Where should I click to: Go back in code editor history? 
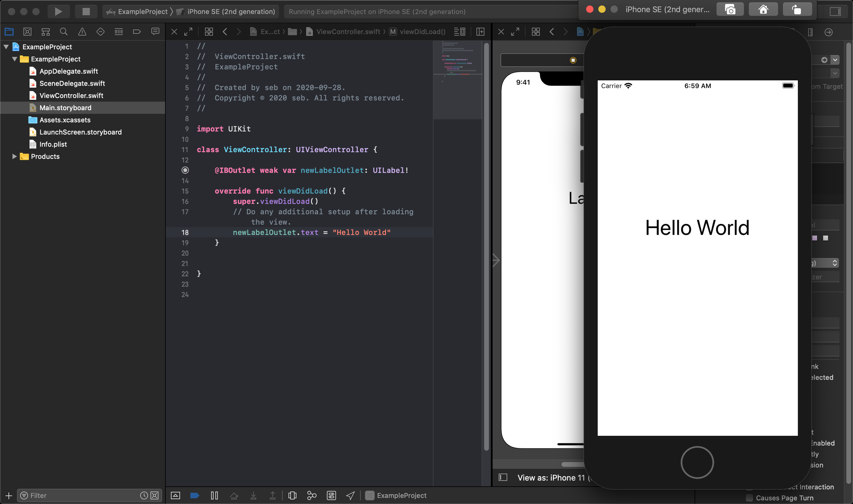[225, 32]
